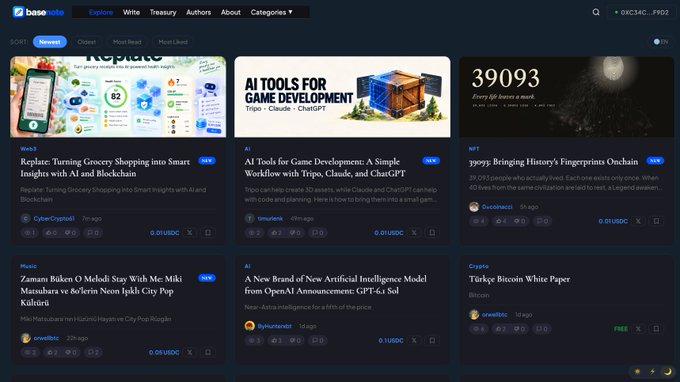The width and height of the screenshot is (680, 382).
Task: Switch to light theme sun icon
Action: [x=637, y=371]
